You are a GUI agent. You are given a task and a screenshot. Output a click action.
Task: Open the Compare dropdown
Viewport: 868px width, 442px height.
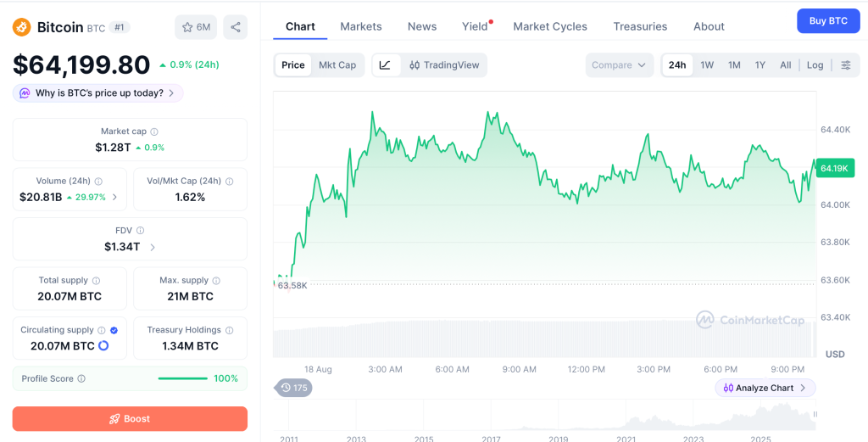[619, 64]
